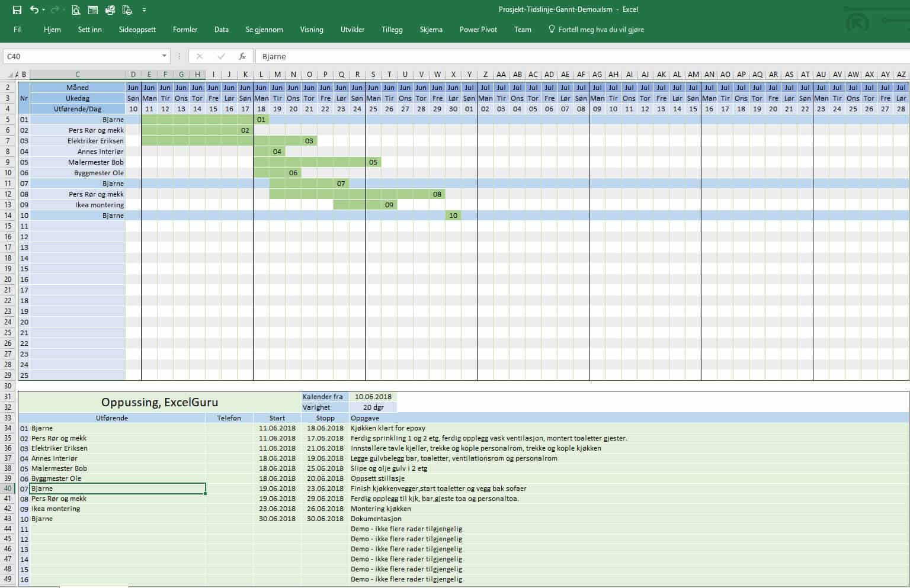
Task: Open the Skjema tab
Action: tap(431, 30)
